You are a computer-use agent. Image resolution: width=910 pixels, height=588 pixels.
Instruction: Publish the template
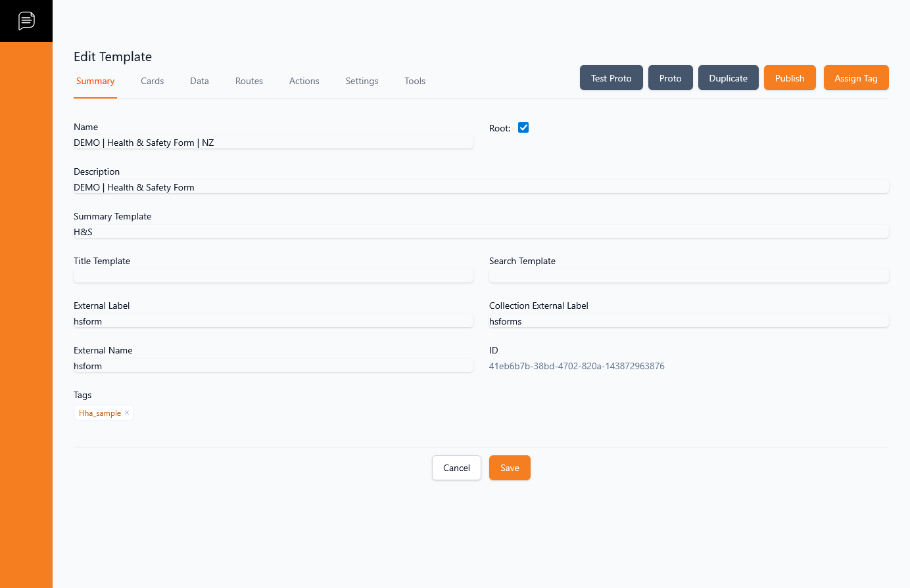click(789, 78)
